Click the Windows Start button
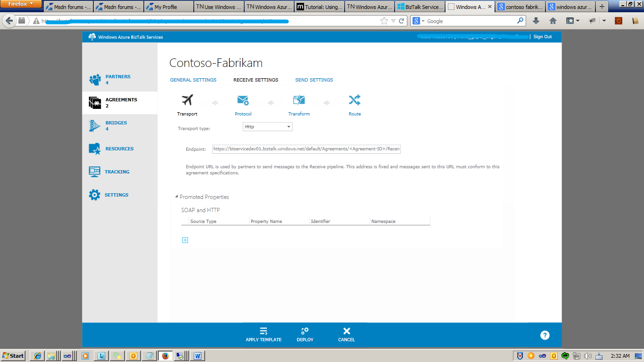The width and height of the screenshot is (644, 362). pyautogui.click(x=13, y=356)
